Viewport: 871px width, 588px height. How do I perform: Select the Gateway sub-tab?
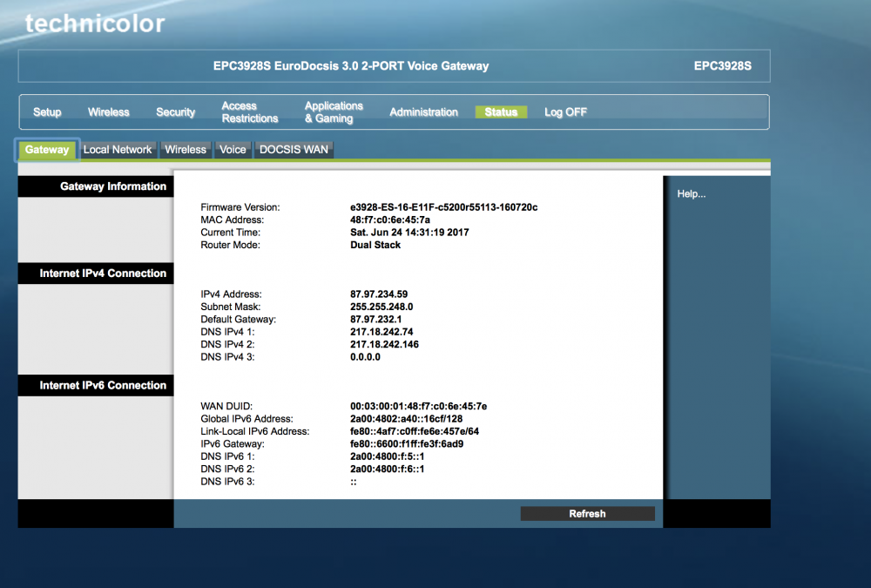[47, 150]
